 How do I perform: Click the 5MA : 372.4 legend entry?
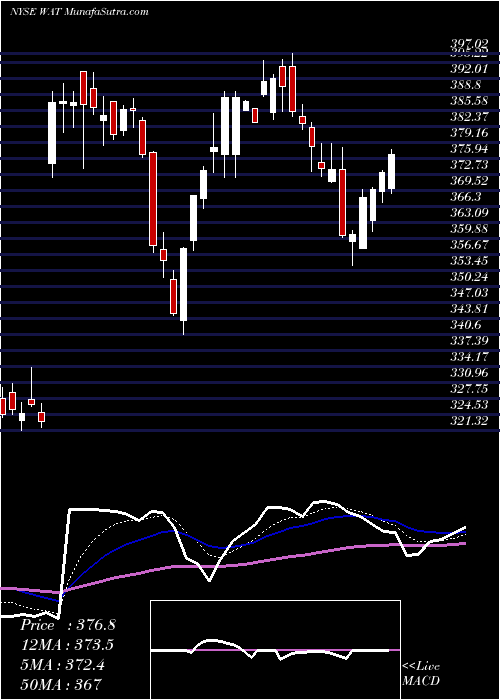pos(62,665)
